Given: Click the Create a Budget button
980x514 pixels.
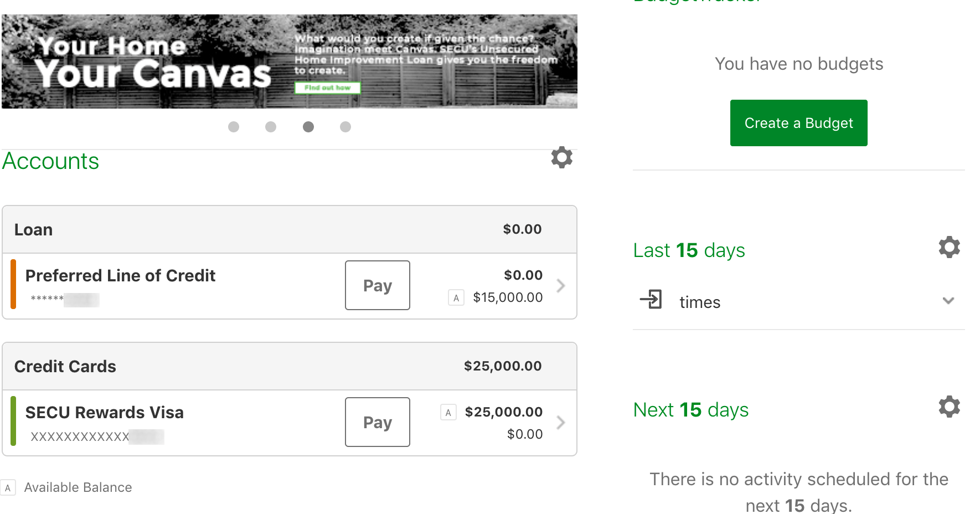Looking at the screenshot, I should (798, 123).
